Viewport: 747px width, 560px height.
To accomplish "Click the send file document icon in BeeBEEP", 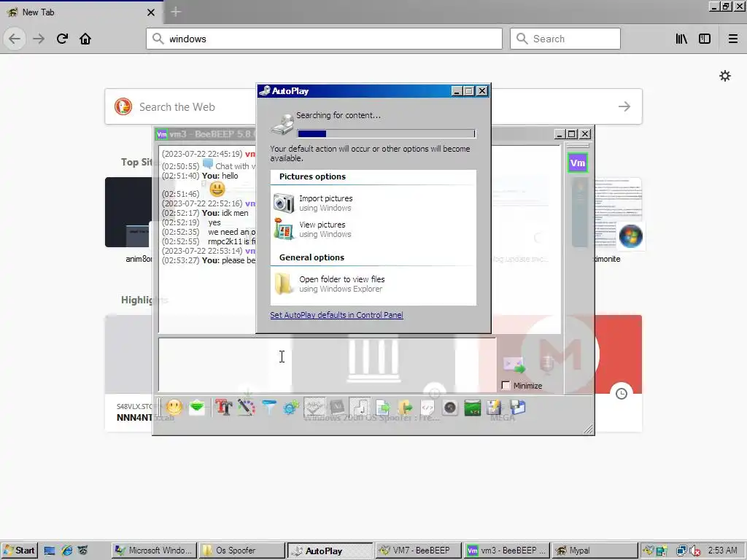I will [382, 407].
